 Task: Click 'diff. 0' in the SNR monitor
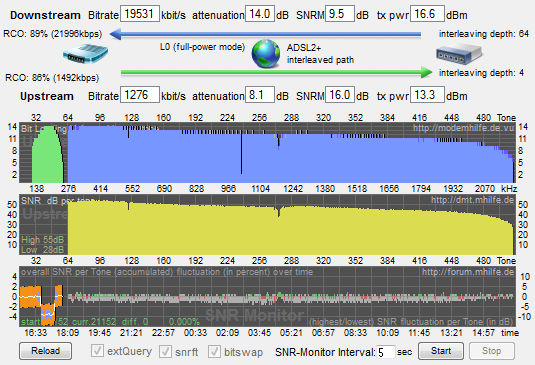(135, 322)
